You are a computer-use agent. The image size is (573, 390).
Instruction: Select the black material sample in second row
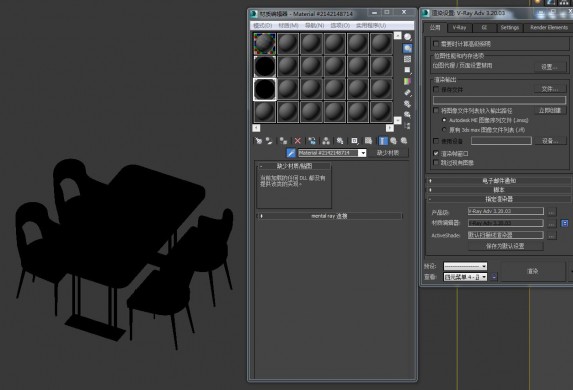pyautogui.click(x=265, y=67)
